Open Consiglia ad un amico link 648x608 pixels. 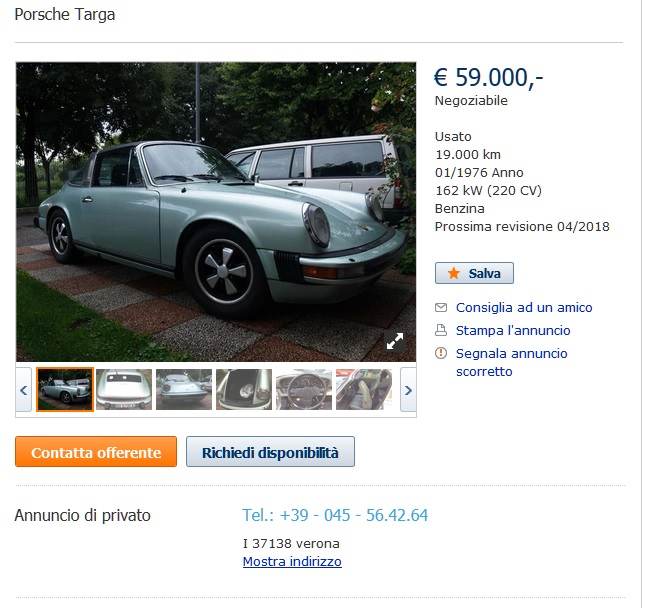click(524, 308)
